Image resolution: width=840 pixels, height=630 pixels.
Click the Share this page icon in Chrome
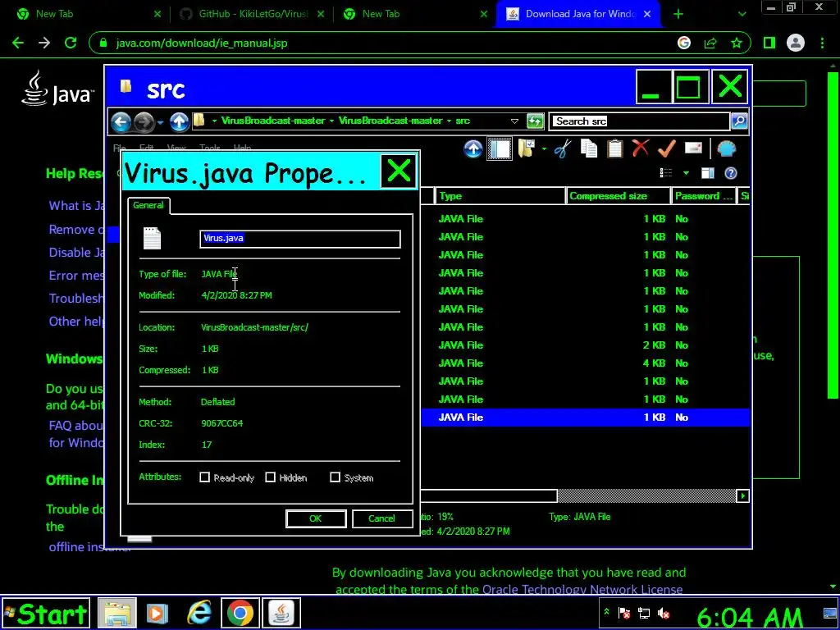pos(710,43)
